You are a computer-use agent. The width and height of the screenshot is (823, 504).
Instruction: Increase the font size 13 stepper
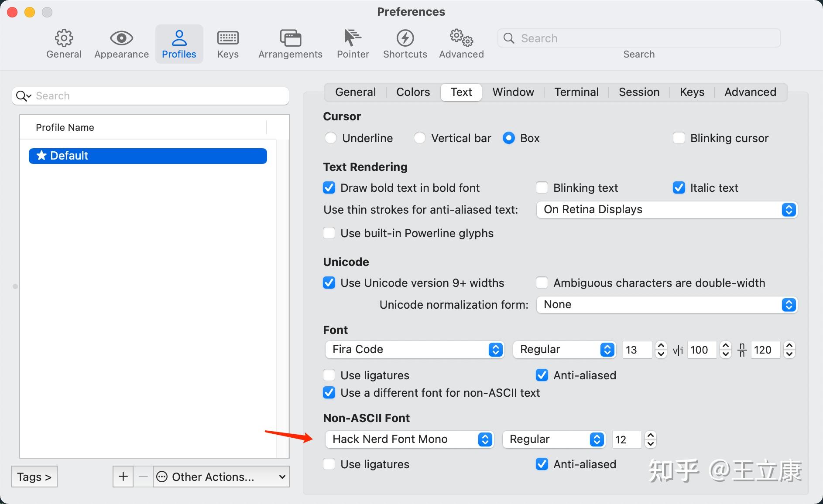(661, 346)
